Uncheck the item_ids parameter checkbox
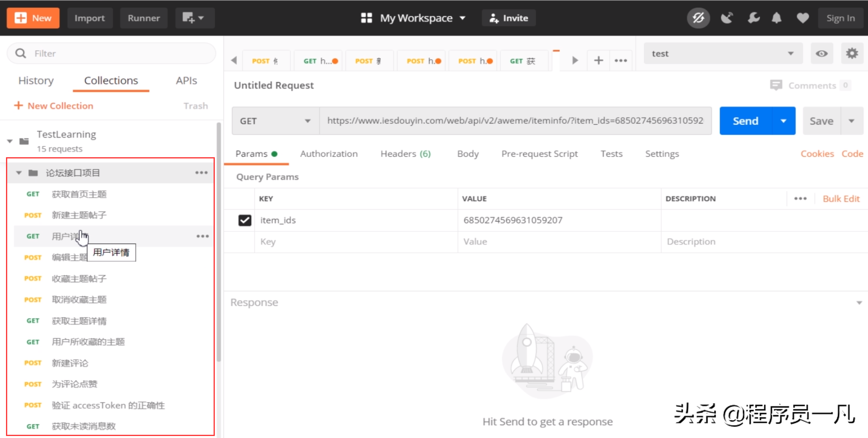Image resolution: width=868 pixels, height=438 pixels. (x=244, y=220)
